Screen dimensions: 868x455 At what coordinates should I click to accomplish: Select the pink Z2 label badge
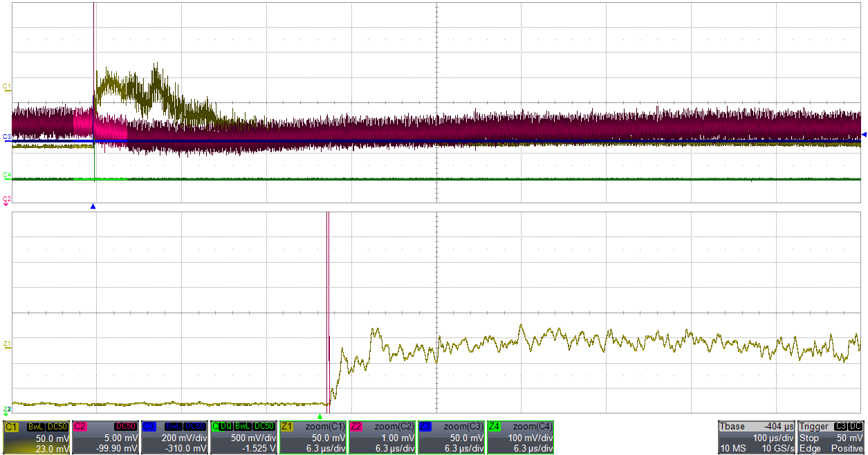click(357, 427)
